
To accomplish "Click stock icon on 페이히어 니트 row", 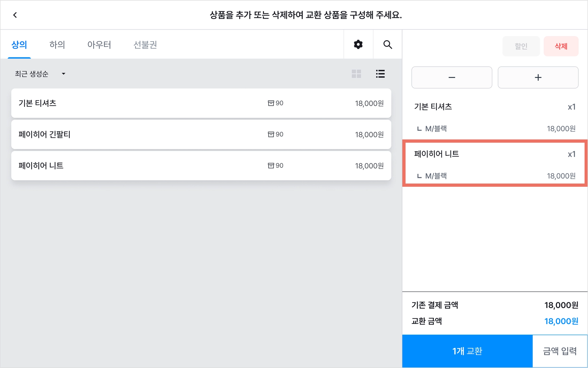I will coord(271,166).
